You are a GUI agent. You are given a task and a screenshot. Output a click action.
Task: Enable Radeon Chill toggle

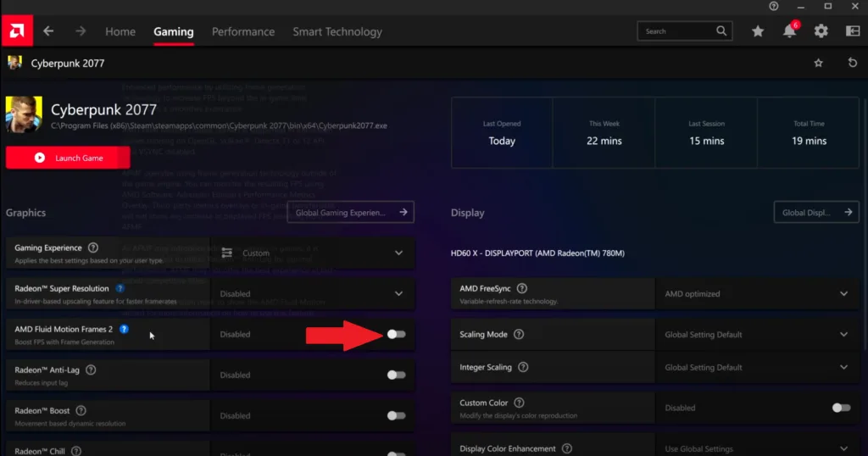click(x=397, y=453)
